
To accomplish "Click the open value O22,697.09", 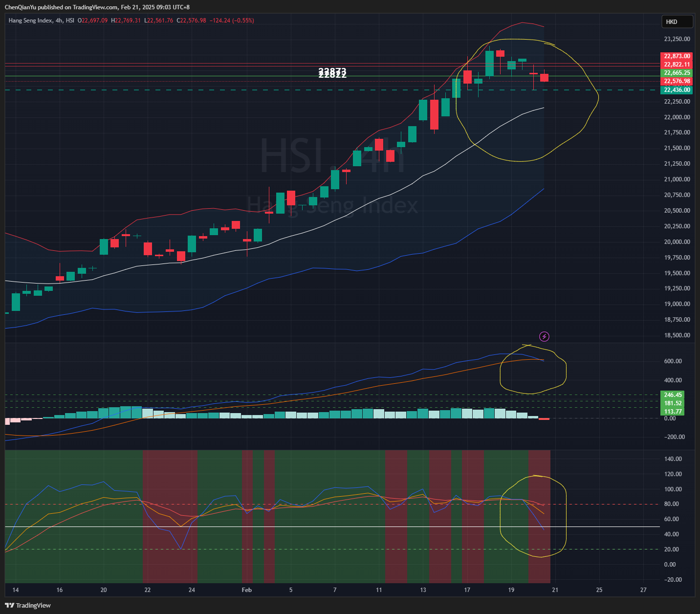I will pos(93,21).
